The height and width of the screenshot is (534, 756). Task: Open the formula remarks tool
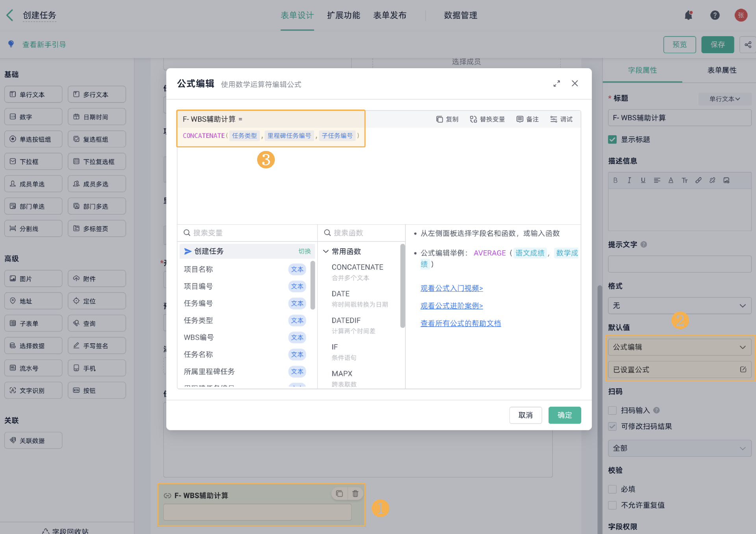[x=527, y=119]
